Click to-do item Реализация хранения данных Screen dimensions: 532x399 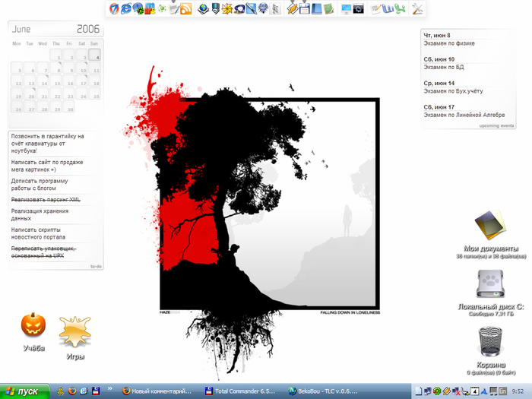[x=40, y=214]
